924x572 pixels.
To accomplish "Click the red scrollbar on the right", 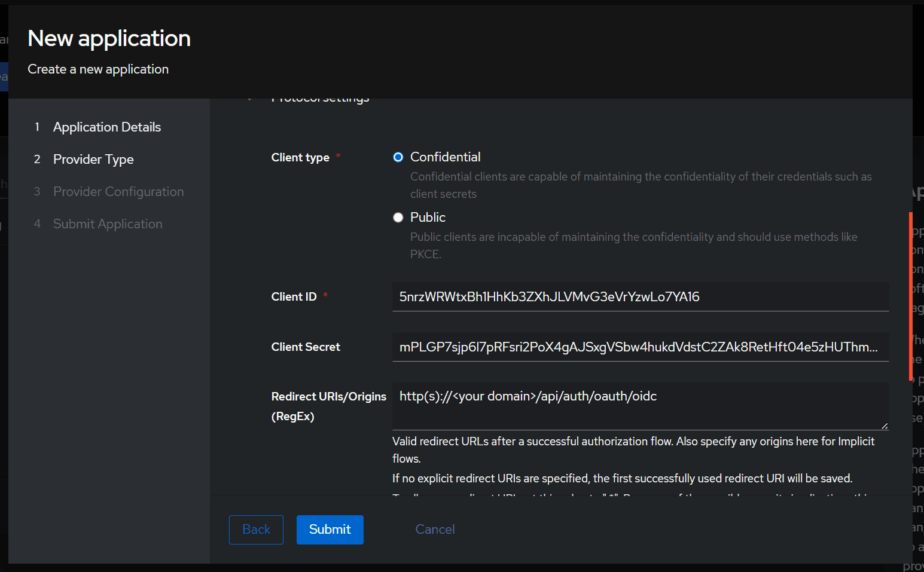I will (911, 296).
